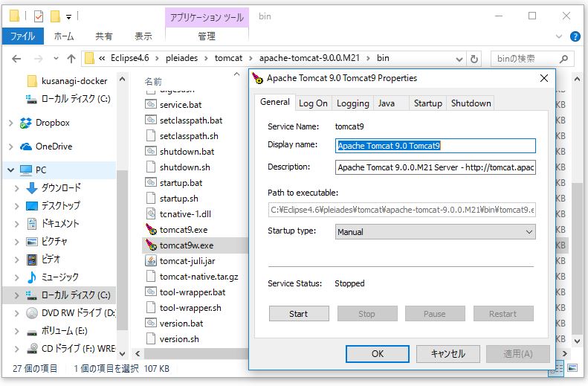Screen dimensions: 588x386
Task: Open the ファイル ribbon tab
Action: pyautogui.click(x=22, y=36)
